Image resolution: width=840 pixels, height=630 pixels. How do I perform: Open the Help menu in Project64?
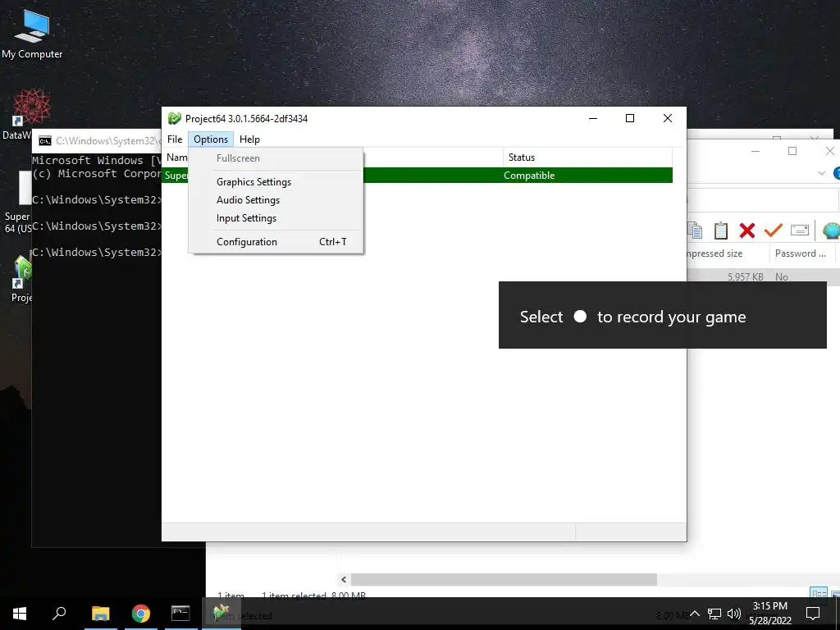[249, 139]
